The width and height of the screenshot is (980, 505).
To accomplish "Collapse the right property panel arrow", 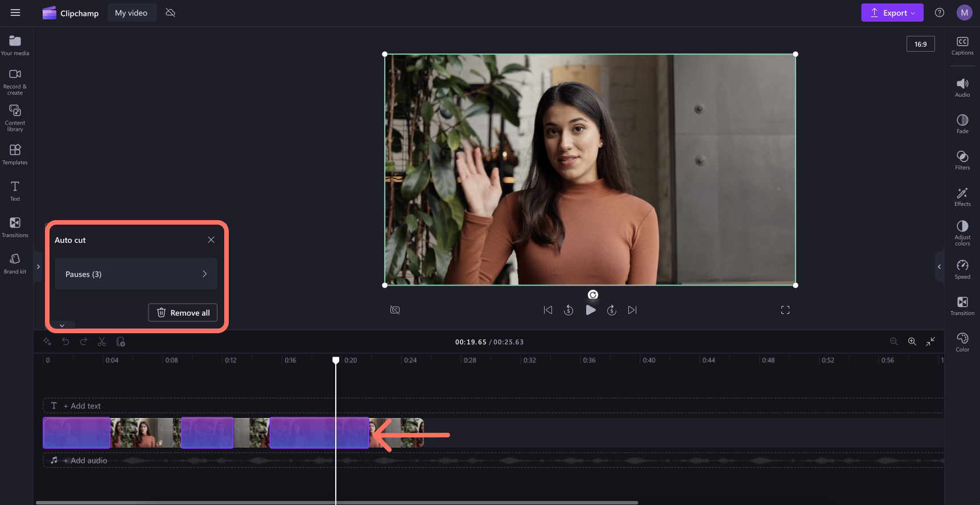I will [x=939, y=267].
